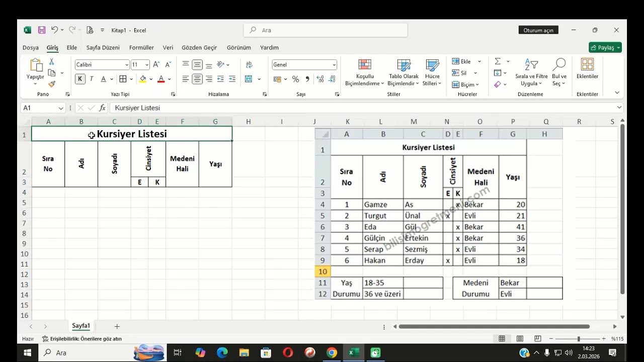This screenshot has height=362, width=644.
Task: Open the Calibri font name dropdown
Action: 126,65
